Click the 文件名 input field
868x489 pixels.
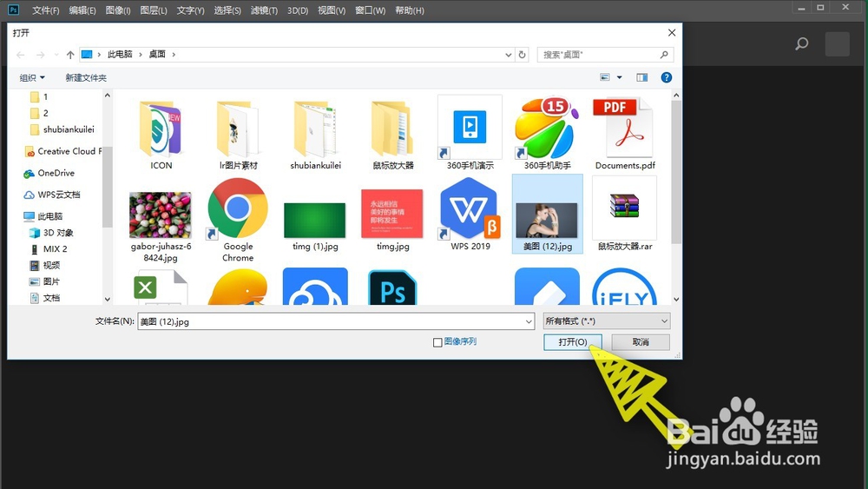(336, 321)
